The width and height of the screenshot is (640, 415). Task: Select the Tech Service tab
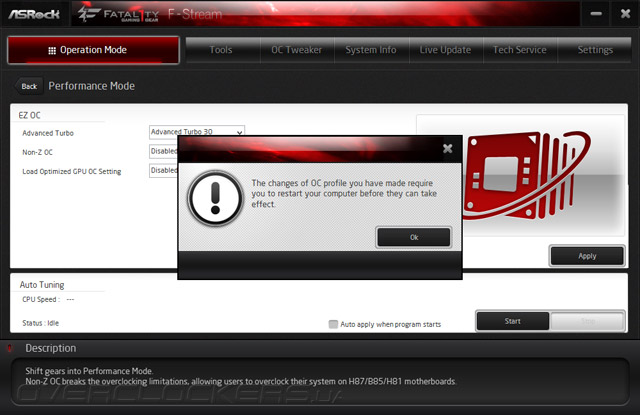[x=520, y=50]
